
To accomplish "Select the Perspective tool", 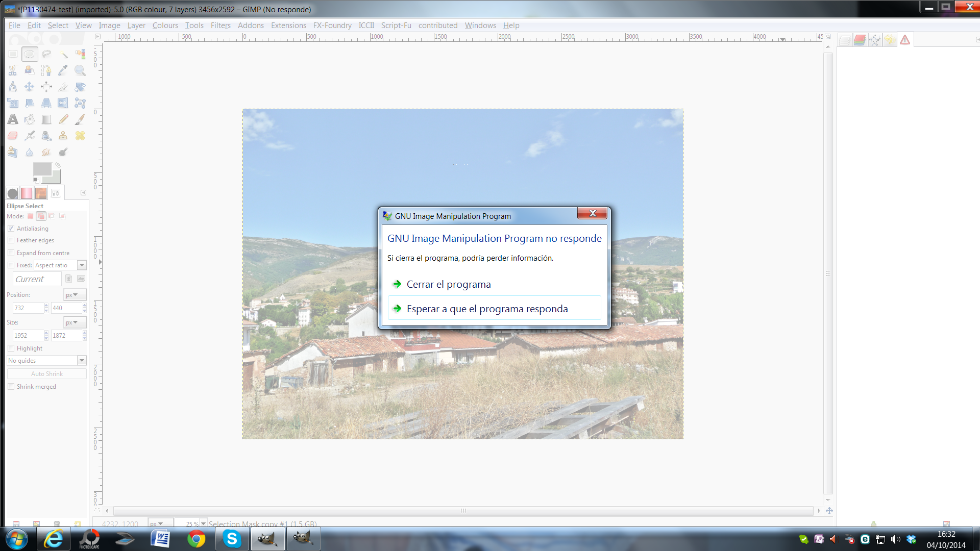I will pyautogui.click(x=46, y=103).
